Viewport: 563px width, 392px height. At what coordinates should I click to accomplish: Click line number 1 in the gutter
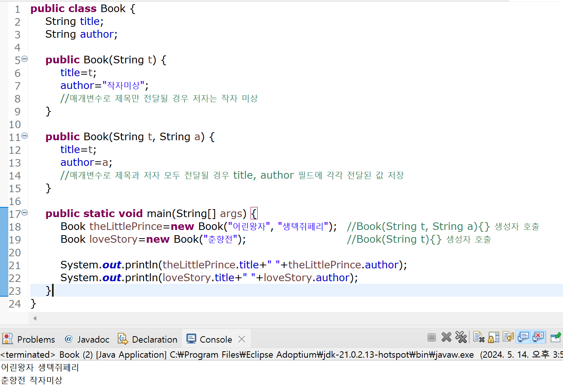pyautogui.click(x=17, y=9)
